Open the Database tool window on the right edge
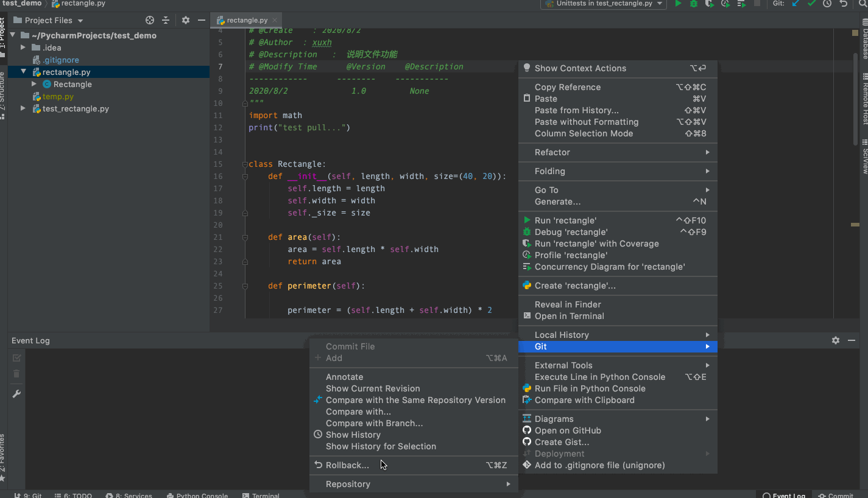Viewport: 868px width, 498px height. click(864, 40)
